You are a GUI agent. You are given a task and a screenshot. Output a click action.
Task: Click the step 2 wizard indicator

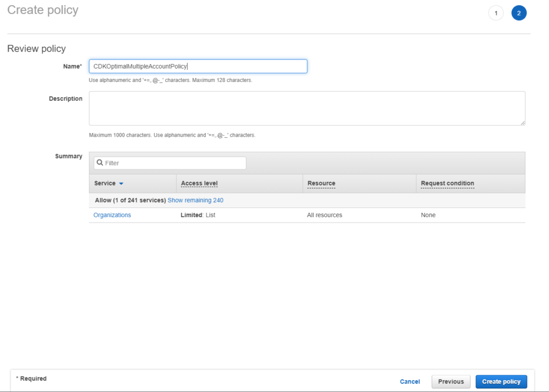point(518,12)
